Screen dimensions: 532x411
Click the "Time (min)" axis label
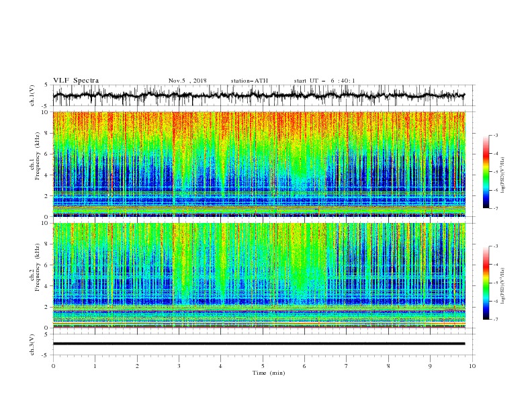pos(269,373)
